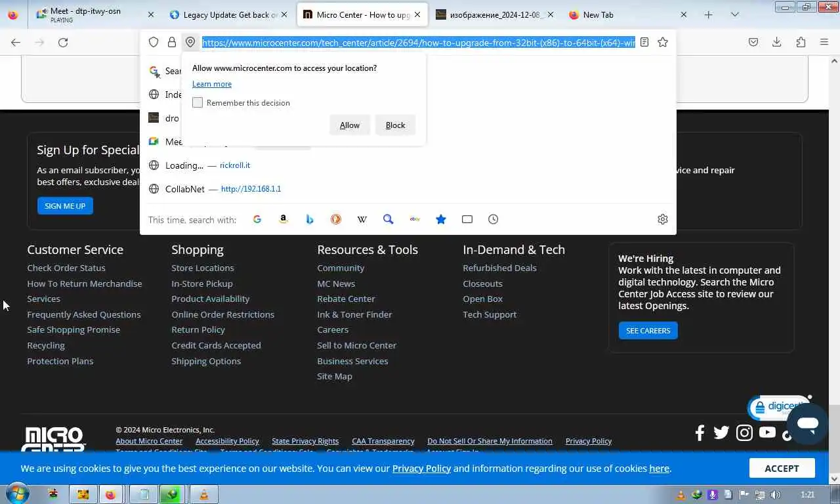The height and width of the screenshot is (504, 840).
Task: Bookmark this page with star icon
Action: [663, 42]
